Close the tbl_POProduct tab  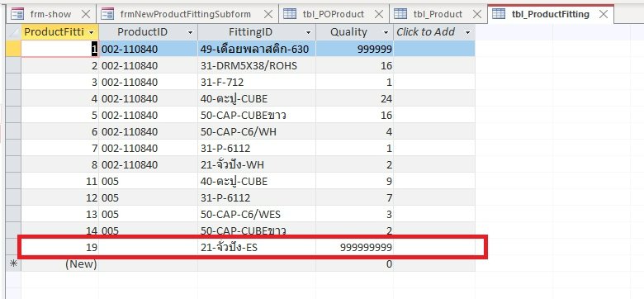coord(378,14)
